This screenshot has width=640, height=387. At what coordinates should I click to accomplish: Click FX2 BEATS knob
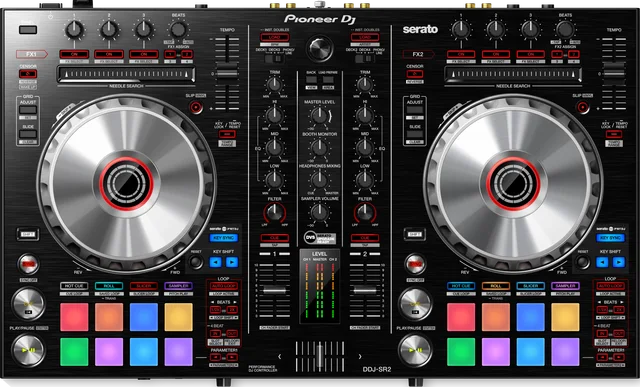(x=565, y=29)
